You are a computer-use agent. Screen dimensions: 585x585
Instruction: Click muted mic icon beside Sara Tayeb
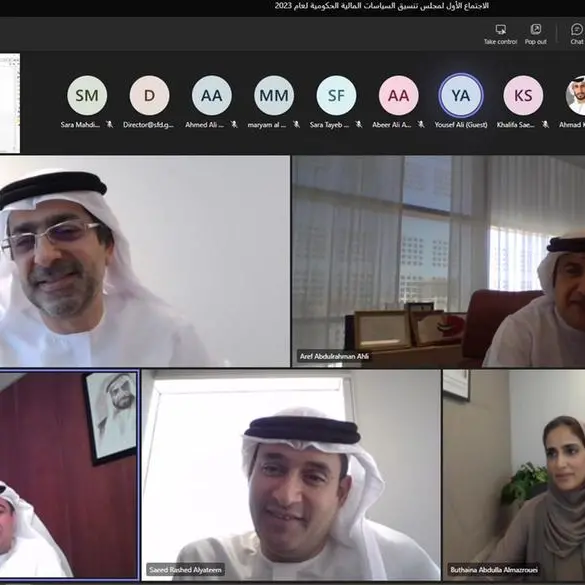pyautogui.click(x=359, y=124)
